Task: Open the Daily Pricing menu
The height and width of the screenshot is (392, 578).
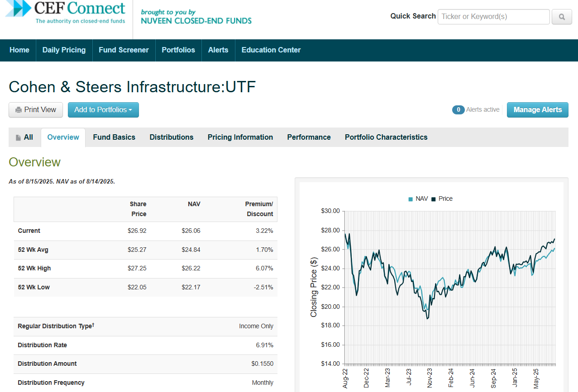Action: 64,50
